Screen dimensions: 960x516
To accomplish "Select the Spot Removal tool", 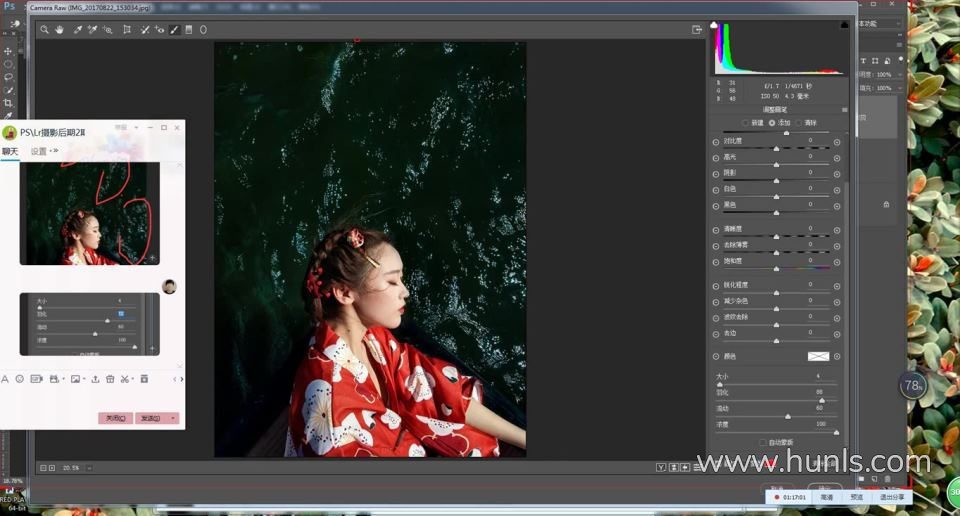I will click(145, 29).
